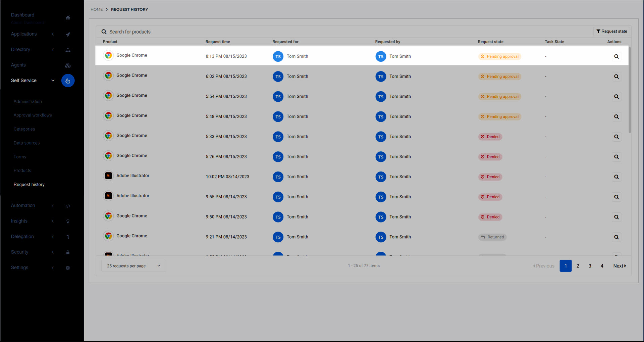This screenshot has height=342, width=644.
Task: Open Data sources submenu item
Action: [26, 143]
